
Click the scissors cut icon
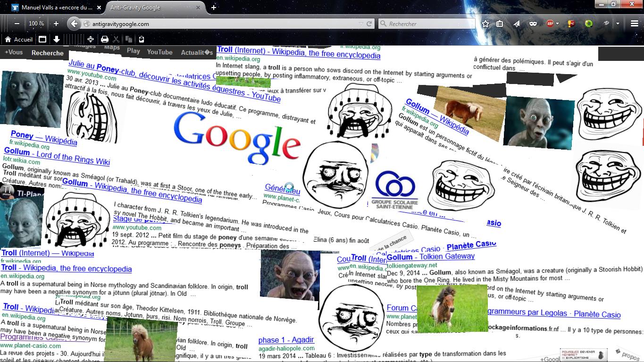[116, 40]
